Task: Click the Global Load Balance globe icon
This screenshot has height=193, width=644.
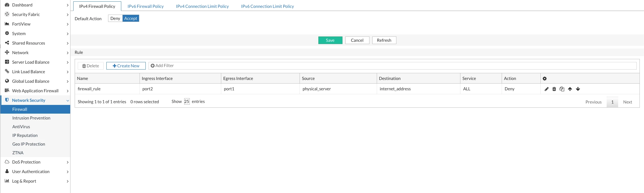Action: click(x=7, y=81)
